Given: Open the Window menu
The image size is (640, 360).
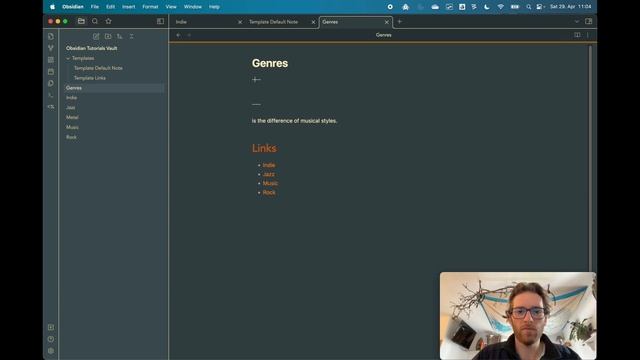Looking at the screenshot, I should pyautogui.click(x=193, y=7).
